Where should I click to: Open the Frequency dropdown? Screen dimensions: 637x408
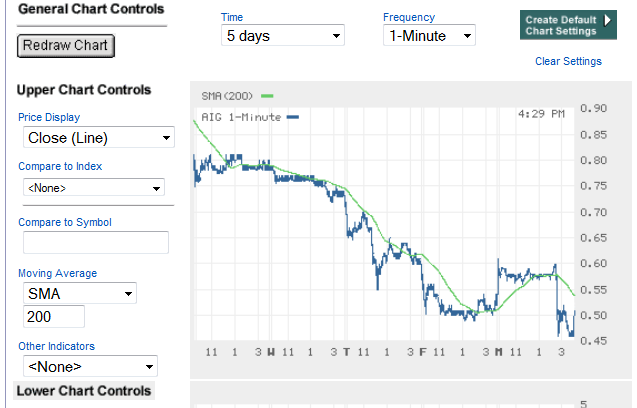(429, 36)
